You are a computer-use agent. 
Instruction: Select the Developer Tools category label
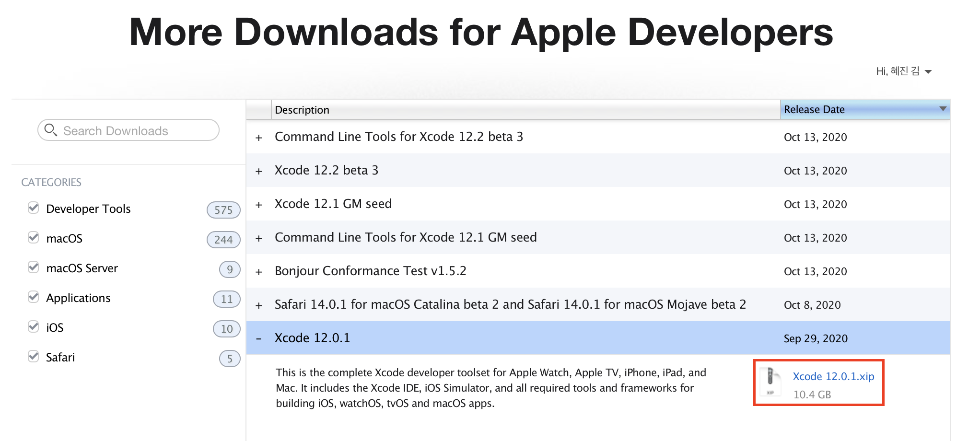pyautogui.click(x=88, y=209)
